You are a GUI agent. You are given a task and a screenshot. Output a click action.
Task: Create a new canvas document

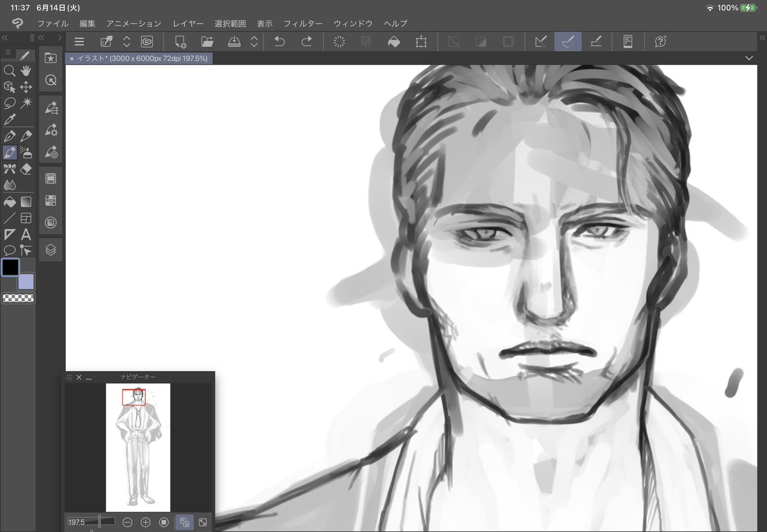point(180,42)
